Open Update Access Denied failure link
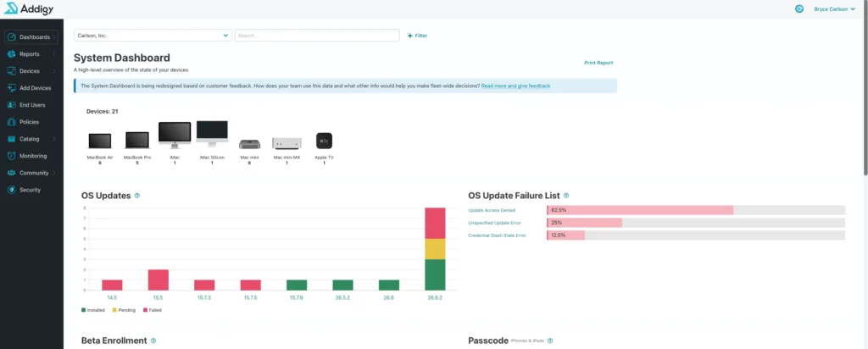This screenshot has width=868, height=349. [492, 210]
